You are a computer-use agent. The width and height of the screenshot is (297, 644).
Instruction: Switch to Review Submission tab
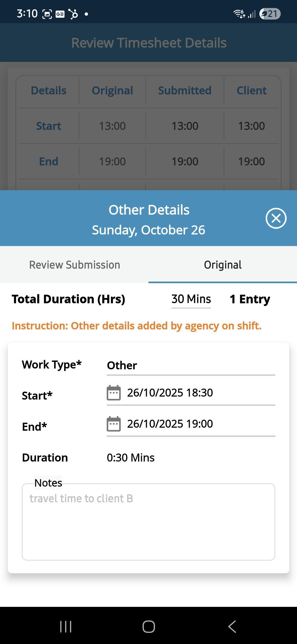[x=75, y=265]
